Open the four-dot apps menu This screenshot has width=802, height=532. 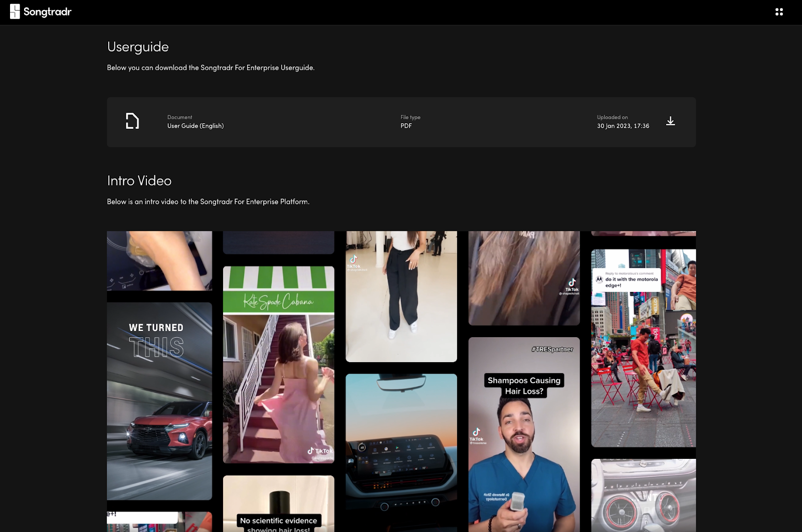(x=779, y=12)
